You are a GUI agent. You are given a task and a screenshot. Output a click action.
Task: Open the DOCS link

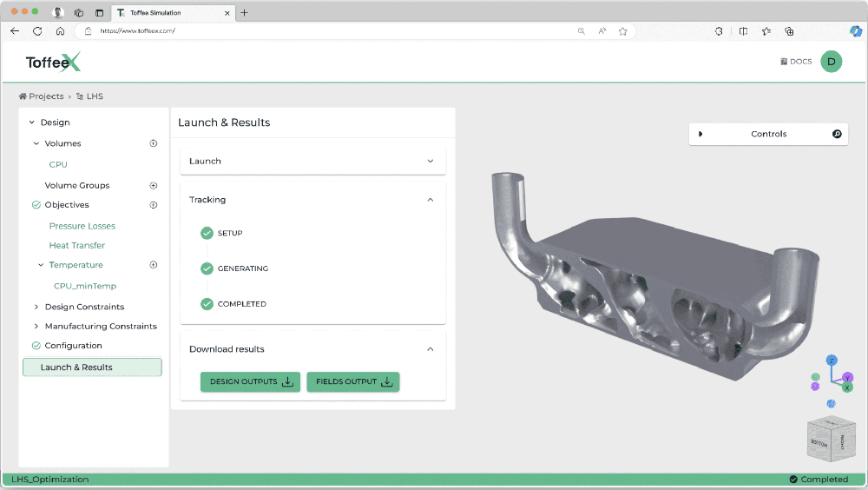[x=796, y=62]
